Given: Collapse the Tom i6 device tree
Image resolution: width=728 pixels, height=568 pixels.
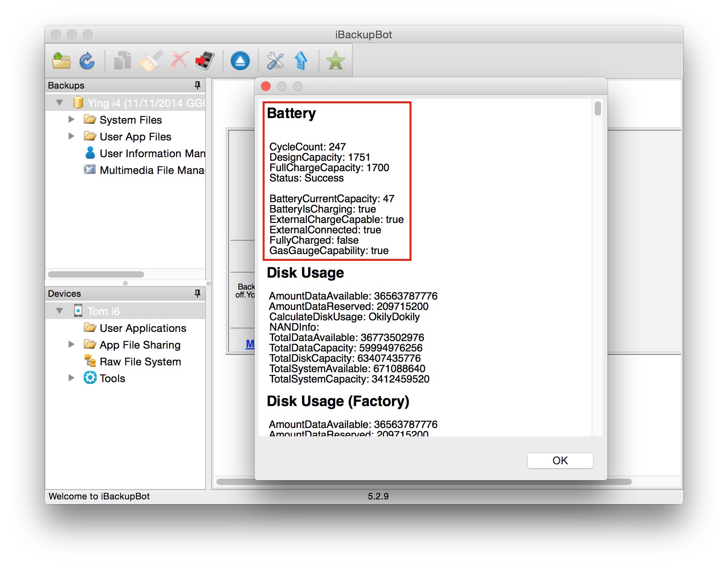Looking at the screenshot, I should point(60,310).
